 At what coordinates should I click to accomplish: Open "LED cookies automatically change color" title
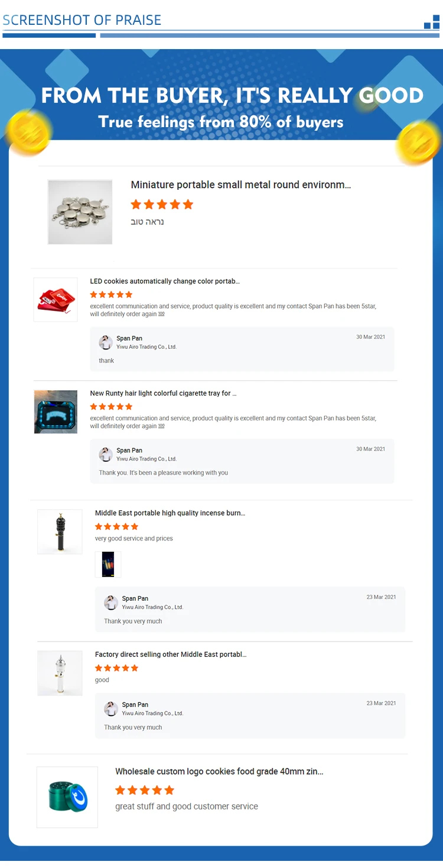click(x=165, y=281)
